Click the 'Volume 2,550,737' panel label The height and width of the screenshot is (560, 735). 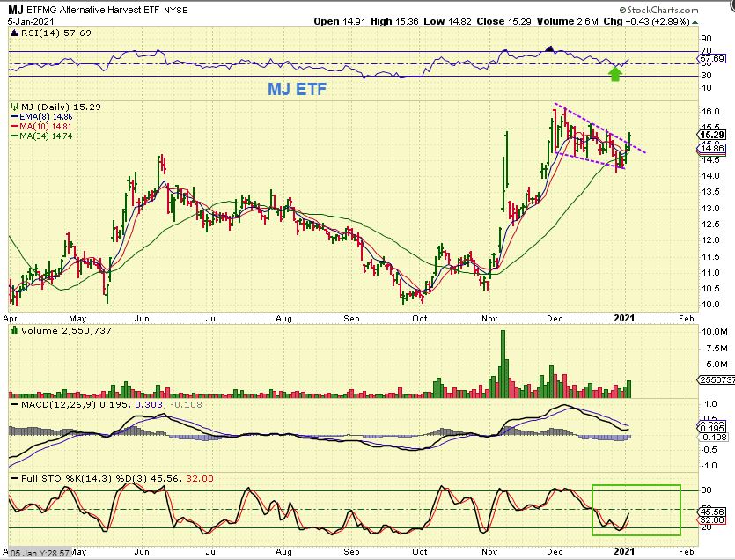[66, 331]
